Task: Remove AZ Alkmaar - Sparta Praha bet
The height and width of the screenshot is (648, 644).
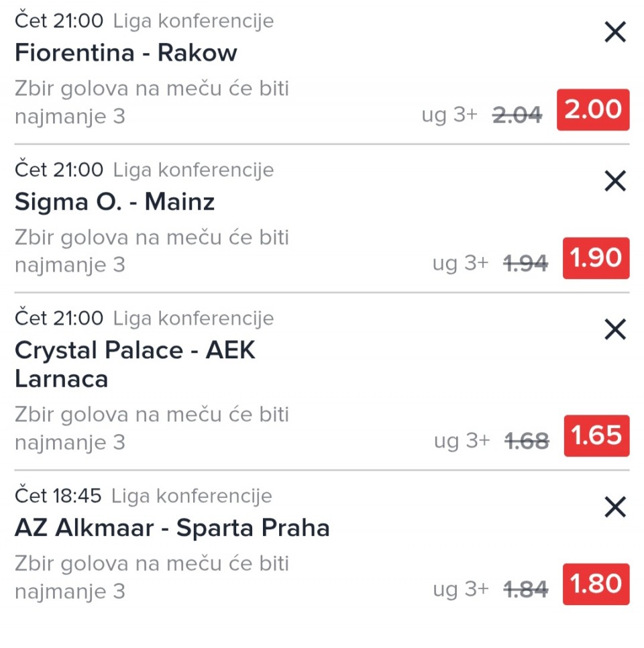Action: pyautogui.click(x=614, y=507)
